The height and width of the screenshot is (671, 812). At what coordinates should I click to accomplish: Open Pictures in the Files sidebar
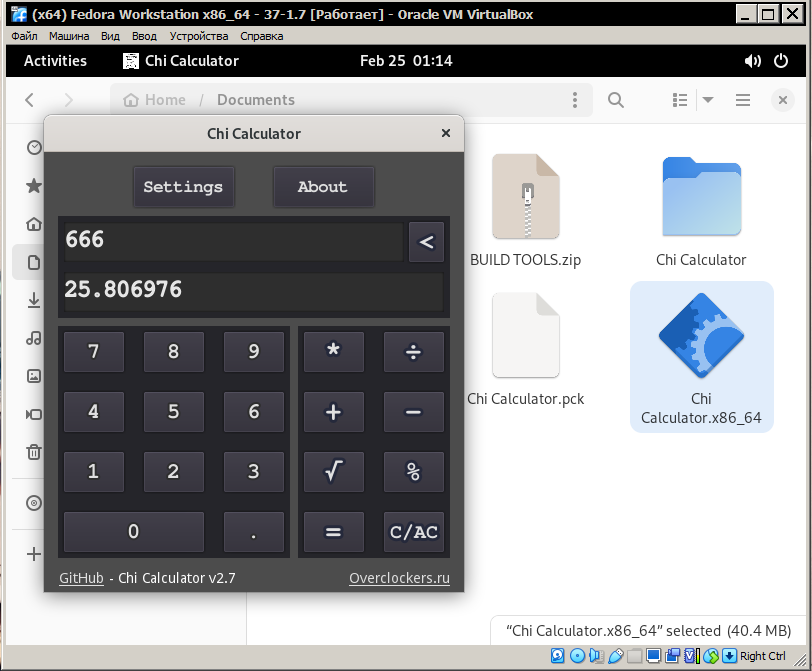34,376
